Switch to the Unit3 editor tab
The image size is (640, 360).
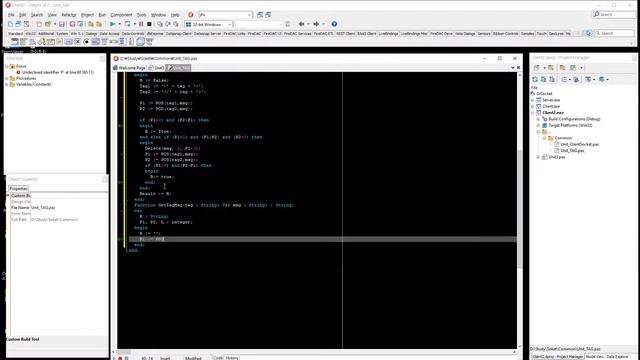click(156, 68)
